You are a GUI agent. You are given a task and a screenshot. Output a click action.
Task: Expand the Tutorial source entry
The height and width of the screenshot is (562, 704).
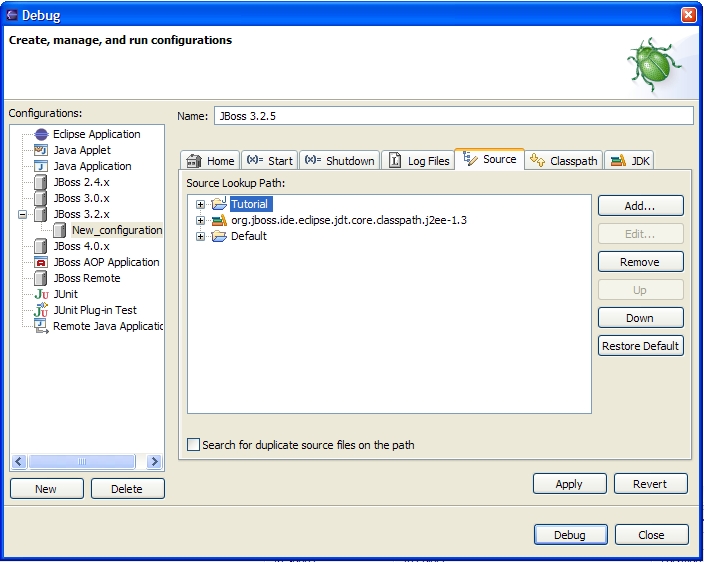200,204
